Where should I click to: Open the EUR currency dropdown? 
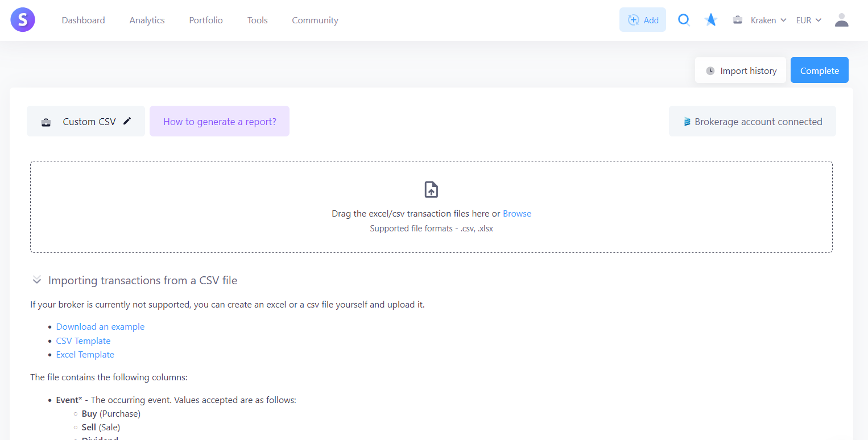click(809, 20)
